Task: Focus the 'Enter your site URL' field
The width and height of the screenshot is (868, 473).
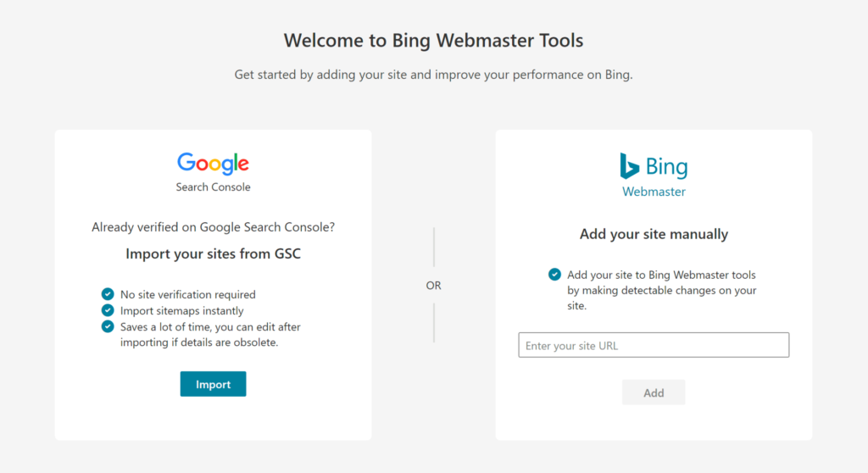Action: 654,345
